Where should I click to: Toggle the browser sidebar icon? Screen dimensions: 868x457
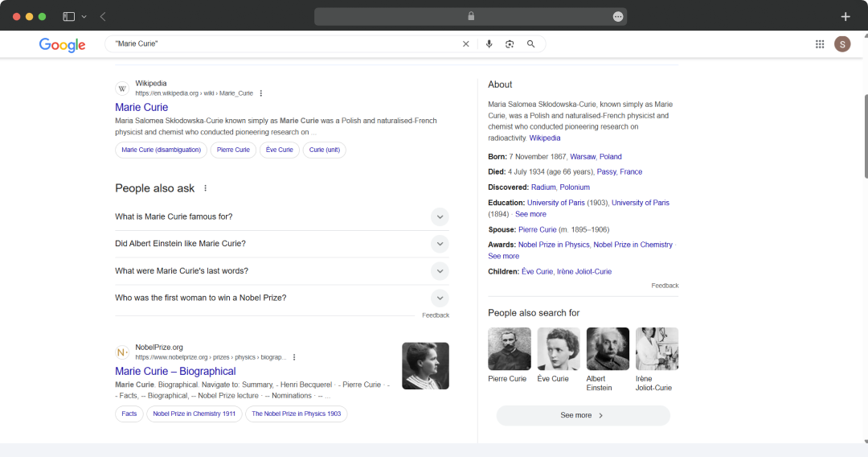pyautogui.click(x=68, y=17)
